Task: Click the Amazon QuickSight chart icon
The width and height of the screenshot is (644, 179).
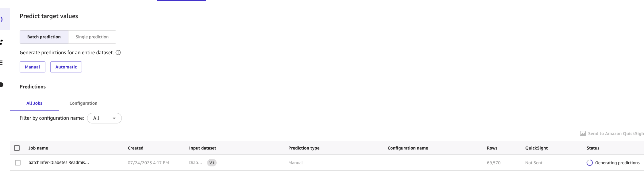Action: (x=583, y=134)
